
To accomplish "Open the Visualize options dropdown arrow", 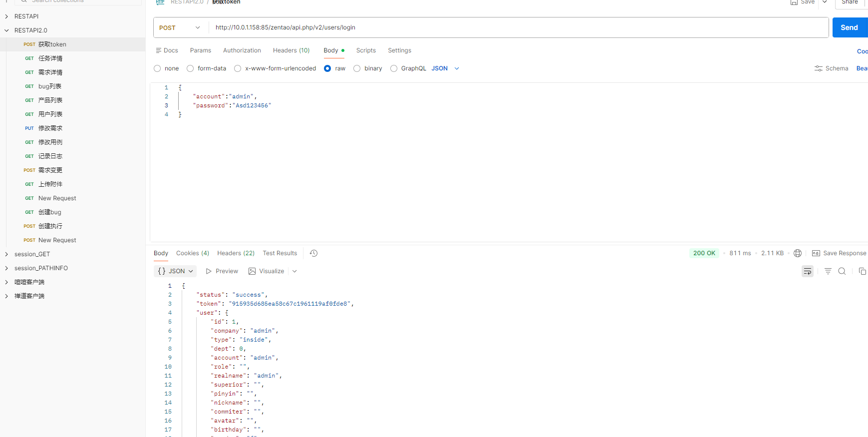I will pyautogui.click(x=294, y=271).
